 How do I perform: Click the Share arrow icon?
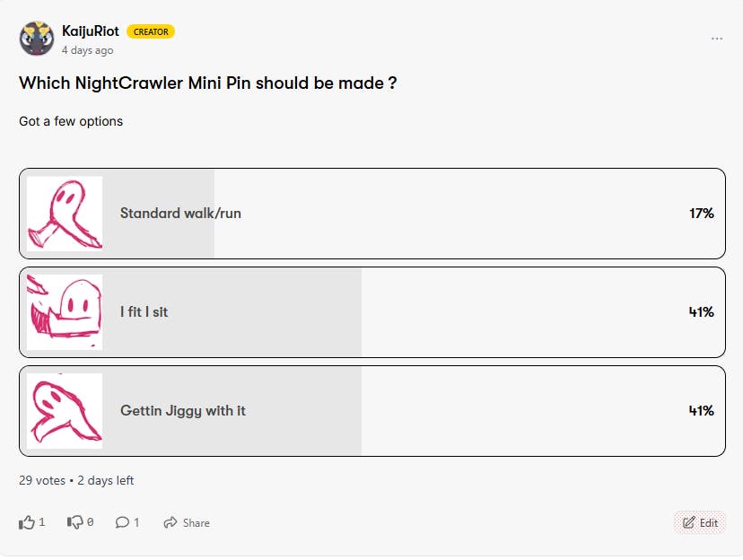[x=170, y=522]
